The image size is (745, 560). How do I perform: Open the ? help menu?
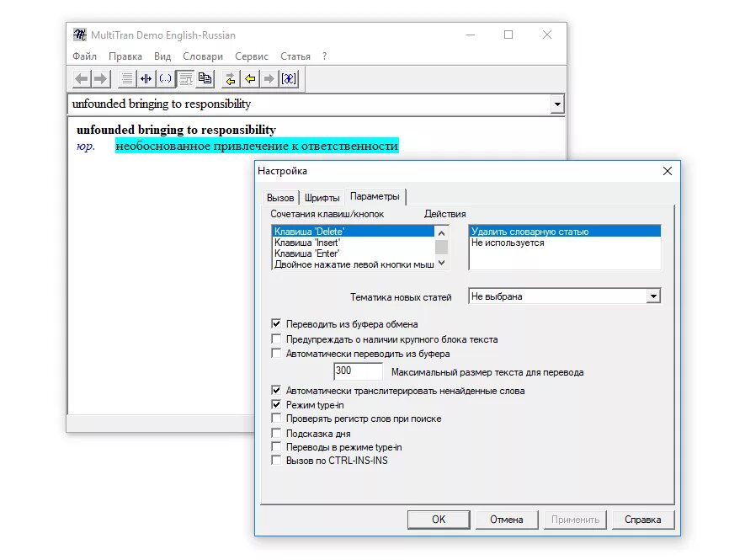324,56
